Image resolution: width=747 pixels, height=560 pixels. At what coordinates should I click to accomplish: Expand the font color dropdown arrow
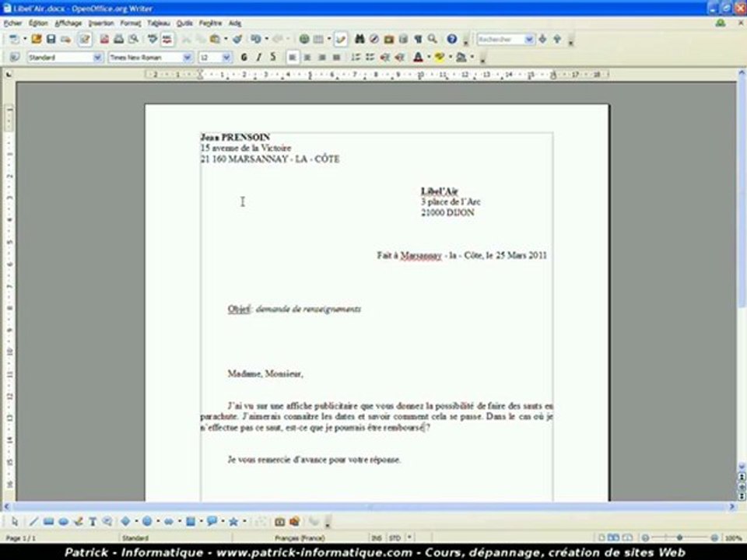[428, 57]
